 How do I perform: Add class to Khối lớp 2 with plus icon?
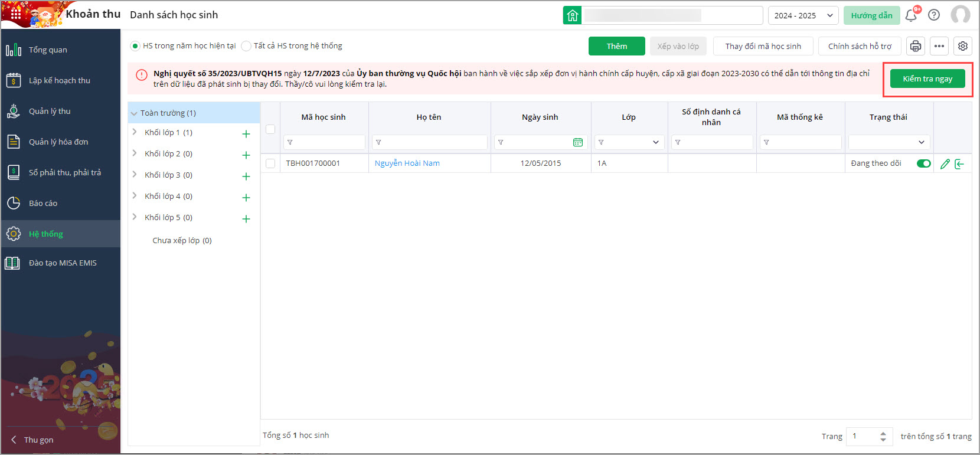(246, 155)
